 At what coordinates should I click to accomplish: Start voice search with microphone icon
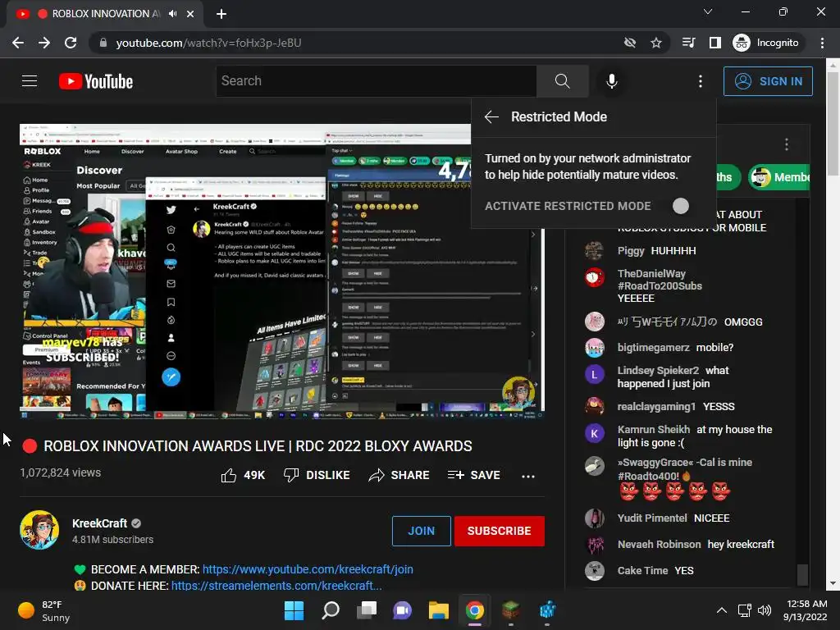click(x=611, y=81)
